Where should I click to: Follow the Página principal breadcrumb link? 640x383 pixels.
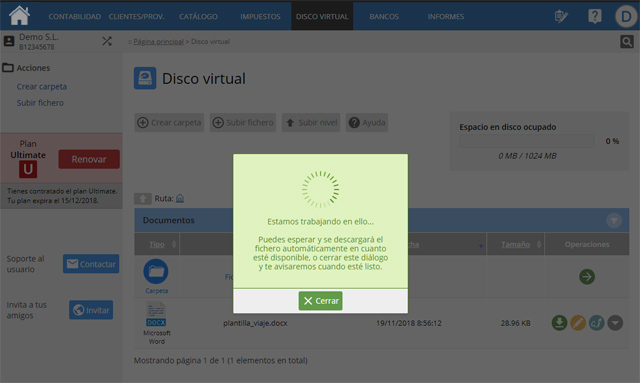[158, 42]
